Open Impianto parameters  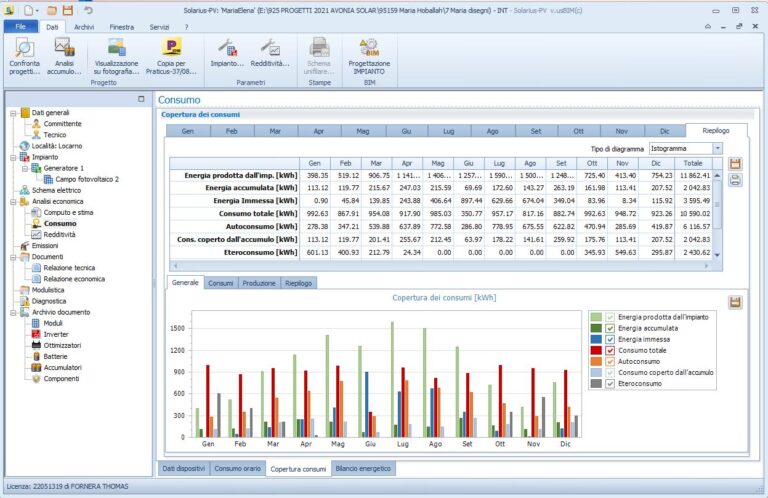click(227, 53)
